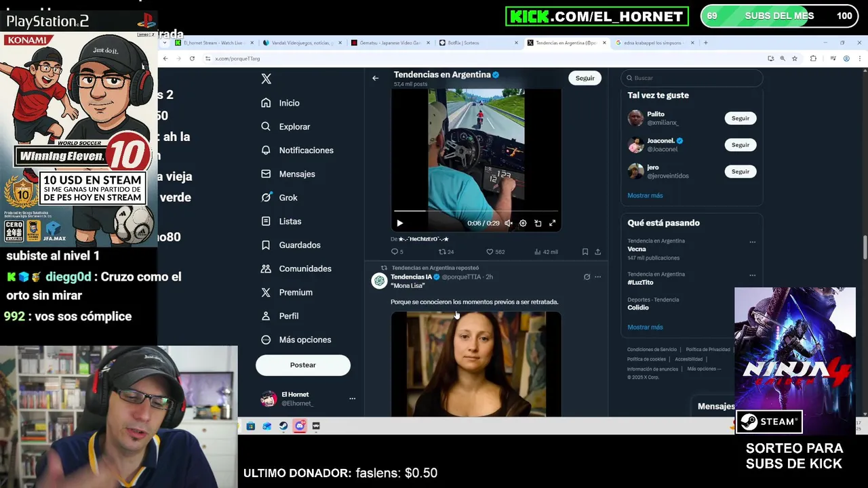Bookmark this page with the star icon
Screen dimensions: 868x488
(x=795, y=59)
